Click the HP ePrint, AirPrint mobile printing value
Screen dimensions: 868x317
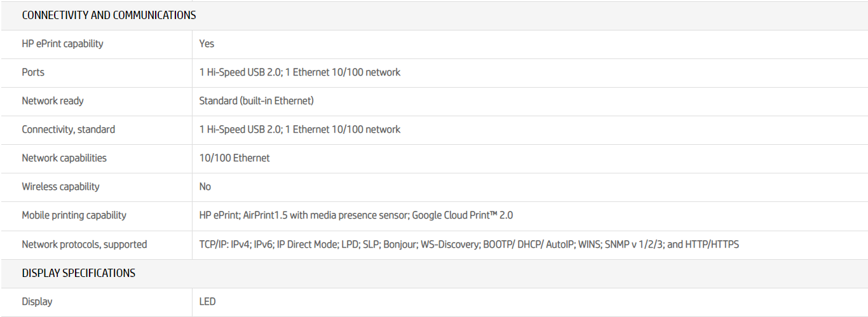click(x=356, y=215)
